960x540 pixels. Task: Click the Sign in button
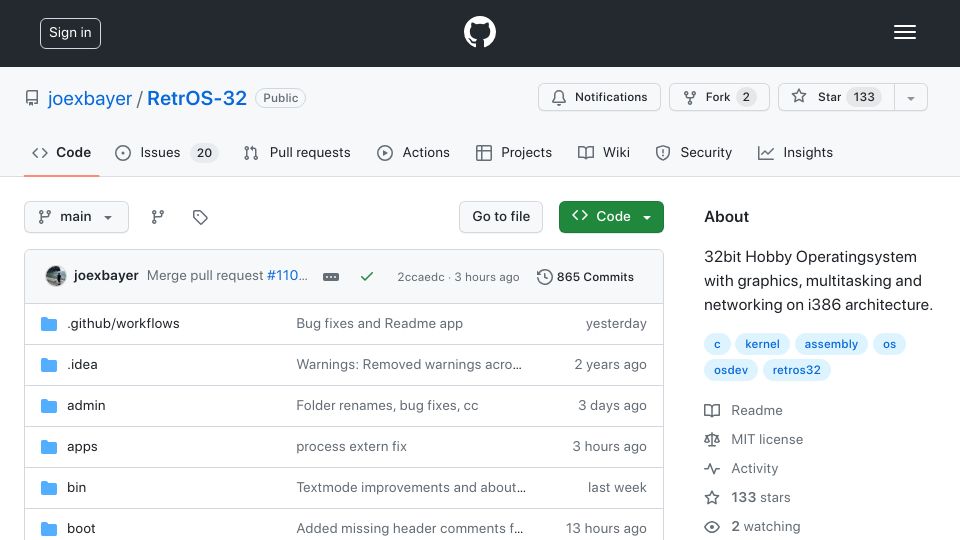(70, 33)
